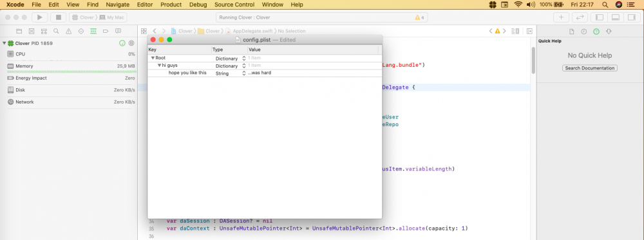Collapse the Root dictionary row

click(153, 59)
